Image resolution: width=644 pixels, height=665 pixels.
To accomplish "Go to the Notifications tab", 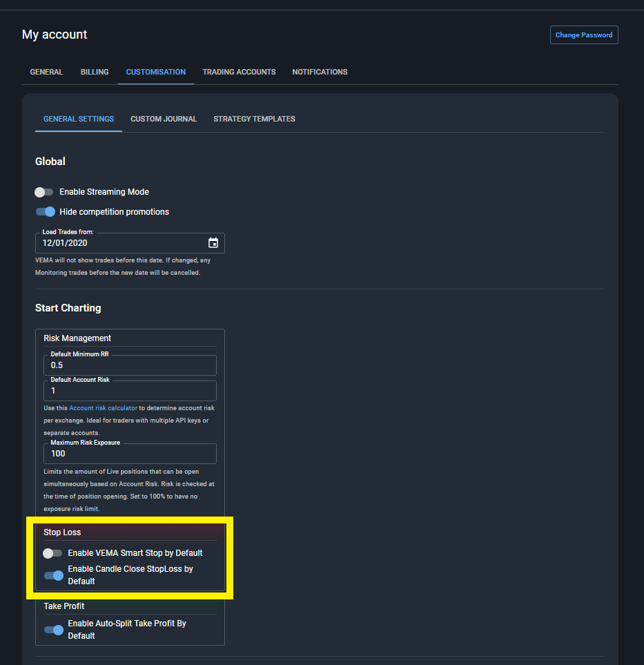I will pos(320,72).
